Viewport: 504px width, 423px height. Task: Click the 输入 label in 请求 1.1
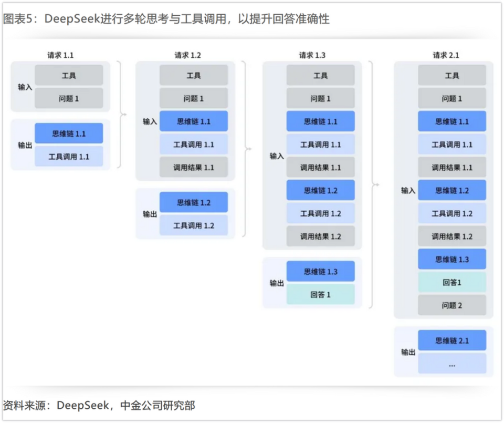[x=25, y=87]
